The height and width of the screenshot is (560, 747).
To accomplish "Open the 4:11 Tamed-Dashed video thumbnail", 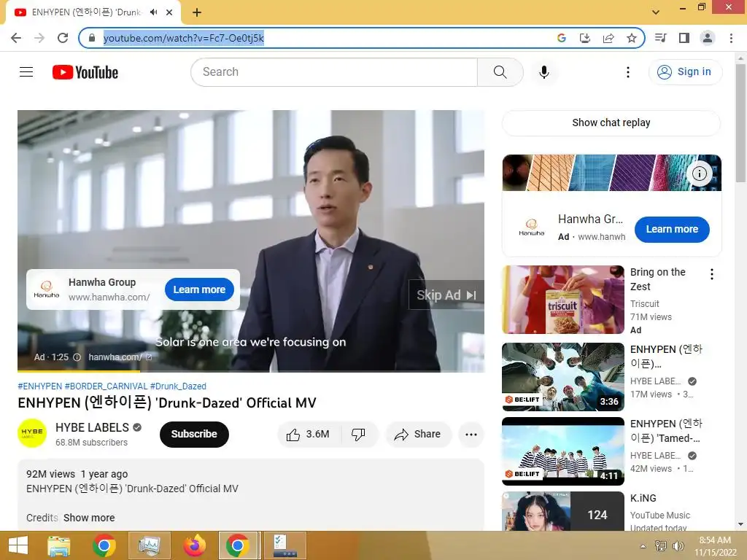I will click(563, 451).
